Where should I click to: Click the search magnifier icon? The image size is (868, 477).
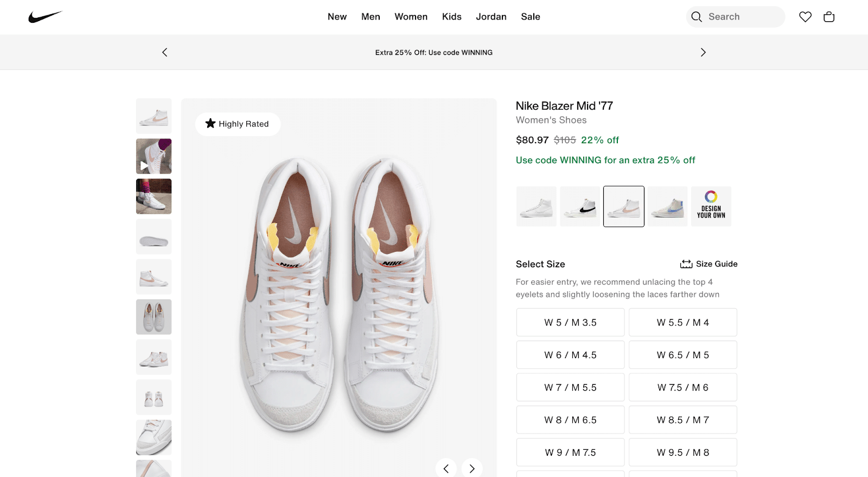click(x=697, y=17)
